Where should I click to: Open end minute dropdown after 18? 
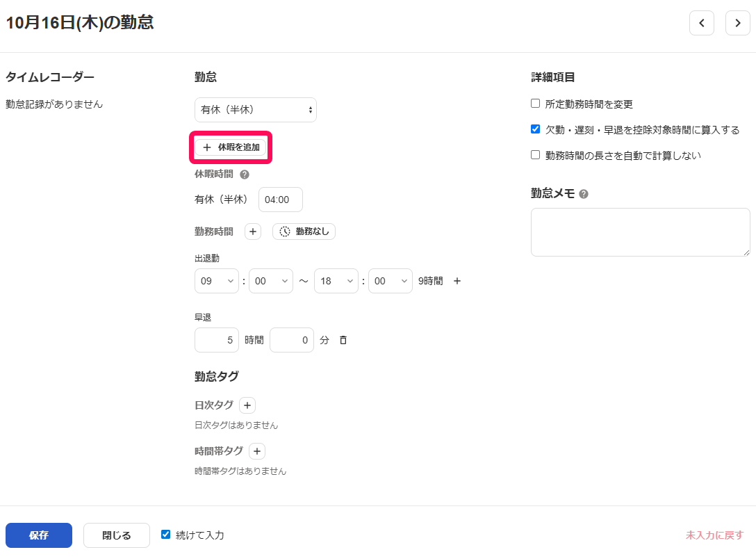pos(390,281)
